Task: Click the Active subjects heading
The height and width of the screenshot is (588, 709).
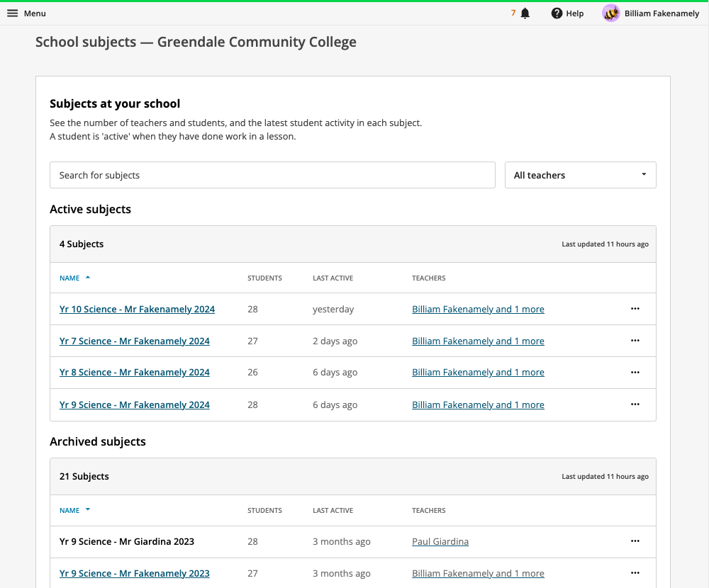Action: coord(91,209)
